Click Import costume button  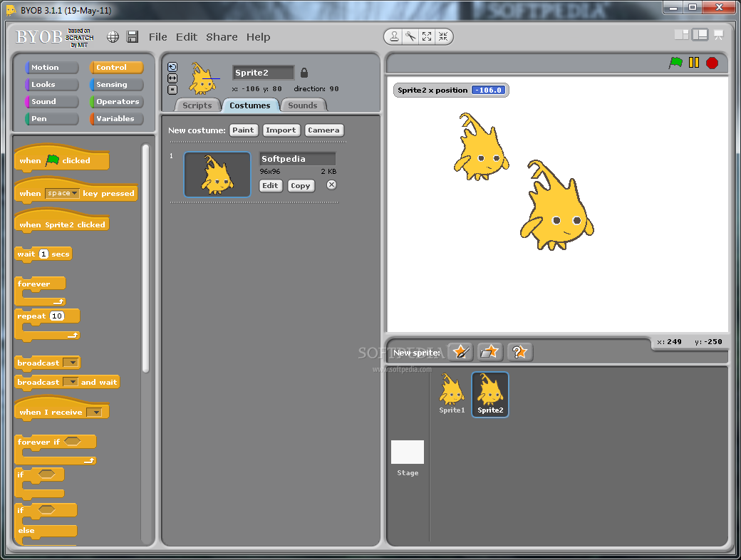click(x=281, y=130)
